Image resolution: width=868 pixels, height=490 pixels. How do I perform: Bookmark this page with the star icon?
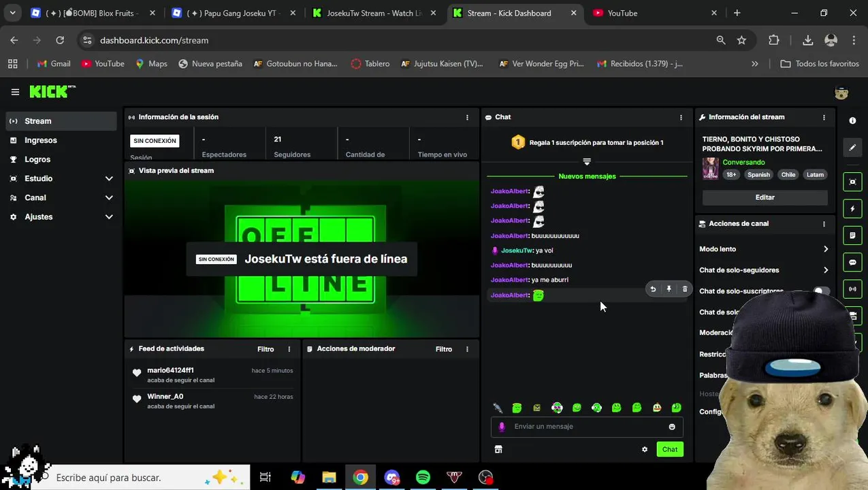(x=741, y=40)
